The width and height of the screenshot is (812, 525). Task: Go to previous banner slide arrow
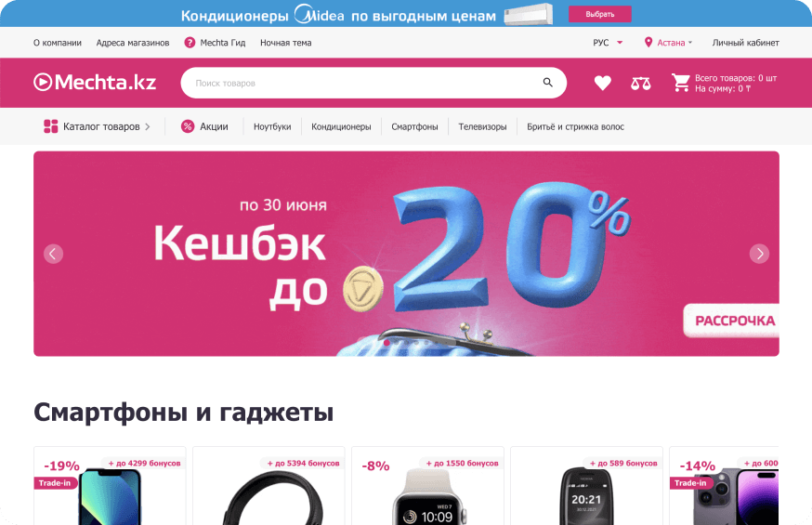(x=53, y=254)
